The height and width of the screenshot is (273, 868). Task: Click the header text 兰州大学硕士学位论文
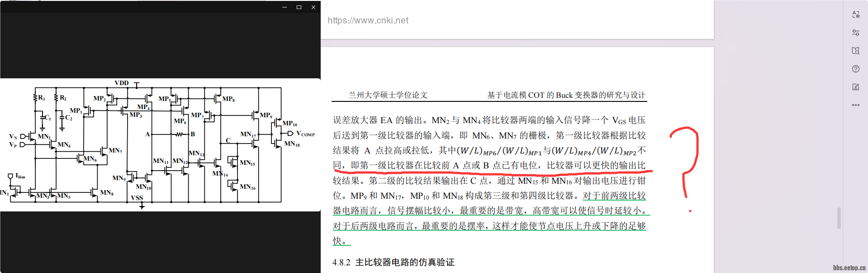388,95
